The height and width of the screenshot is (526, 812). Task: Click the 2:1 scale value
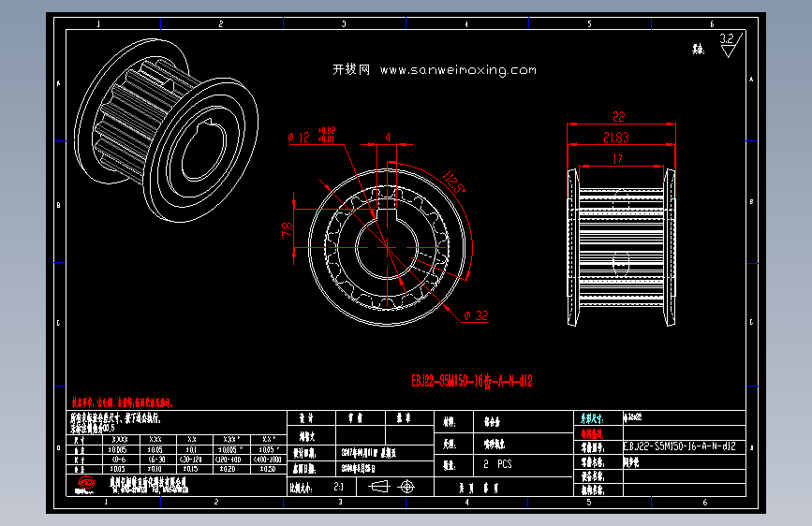pyautogui.click(x=338, y=487)
